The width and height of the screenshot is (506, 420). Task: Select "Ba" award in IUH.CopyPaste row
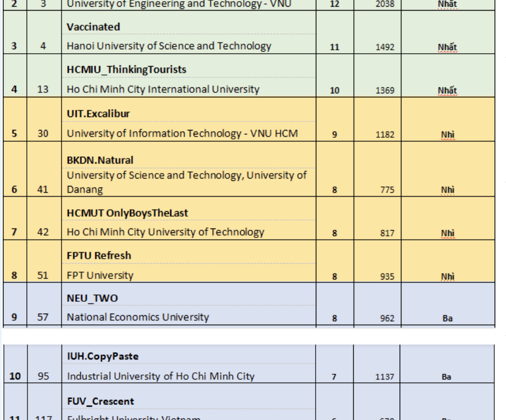tap(446, 377)
